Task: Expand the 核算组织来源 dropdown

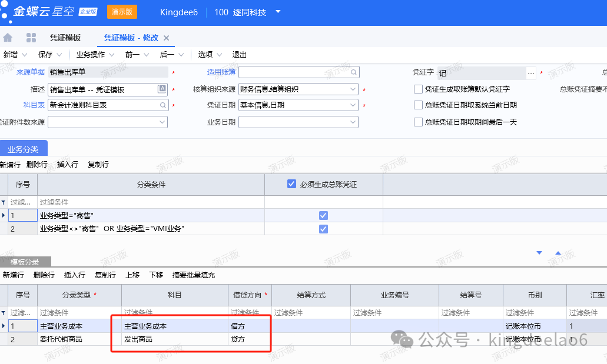Action: pyautogui.click(x=353, y=89)
